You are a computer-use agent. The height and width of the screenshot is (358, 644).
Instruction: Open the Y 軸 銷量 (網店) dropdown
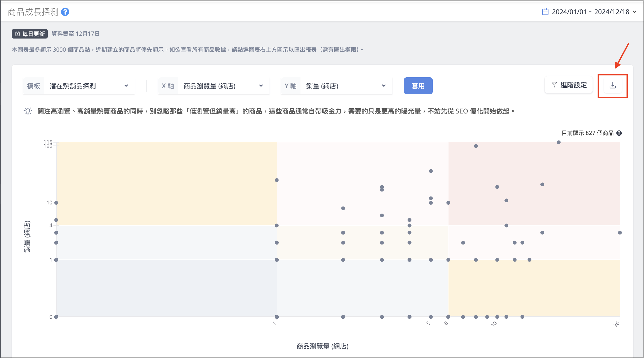[336, 86]
